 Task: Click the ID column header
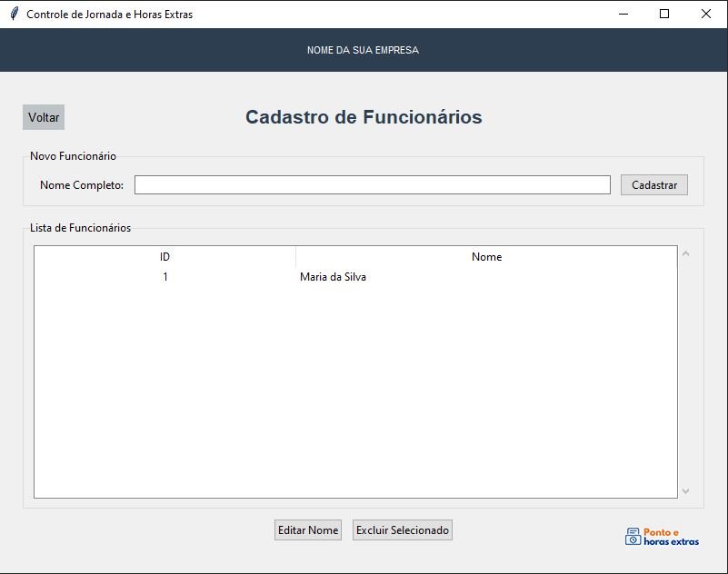pos(165,257)
